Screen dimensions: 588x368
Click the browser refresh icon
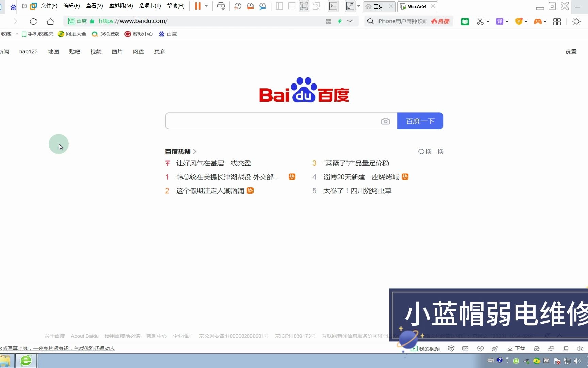[33, 21]
